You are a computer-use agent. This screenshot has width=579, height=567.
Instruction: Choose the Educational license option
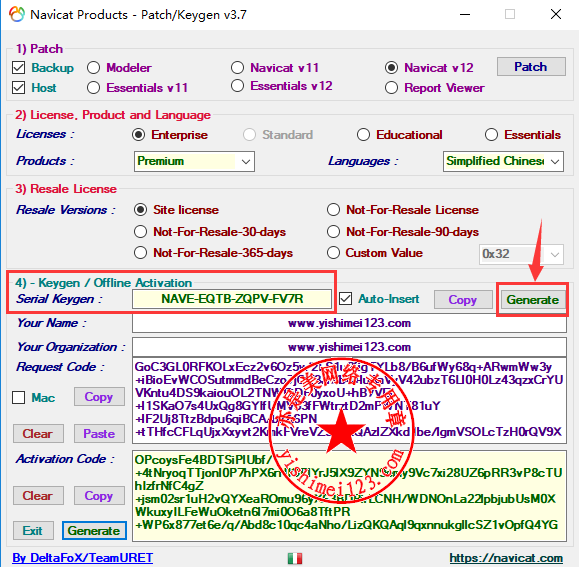coord(363,135)
